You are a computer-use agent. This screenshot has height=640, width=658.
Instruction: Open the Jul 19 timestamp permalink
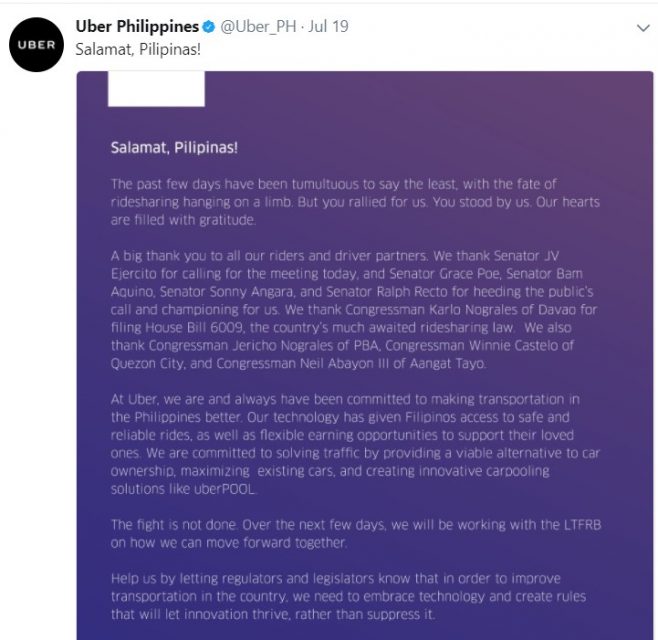pos(328,26)
